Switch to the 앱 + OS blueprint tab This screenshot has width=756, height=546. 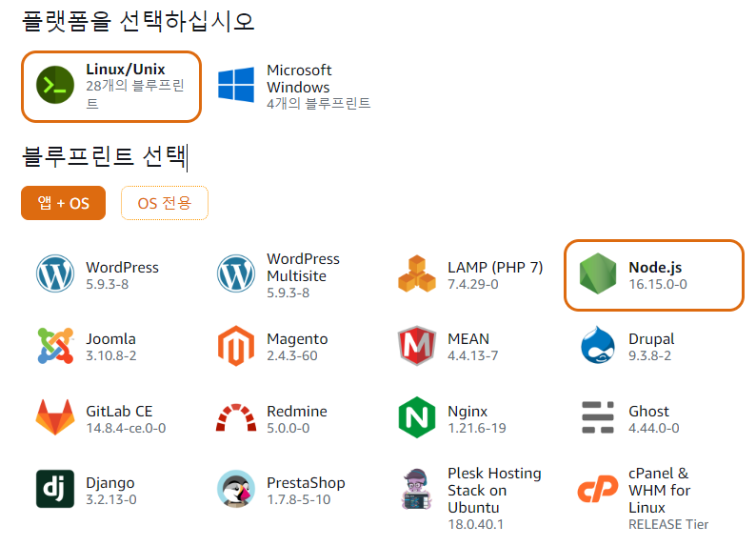[63, 203]
